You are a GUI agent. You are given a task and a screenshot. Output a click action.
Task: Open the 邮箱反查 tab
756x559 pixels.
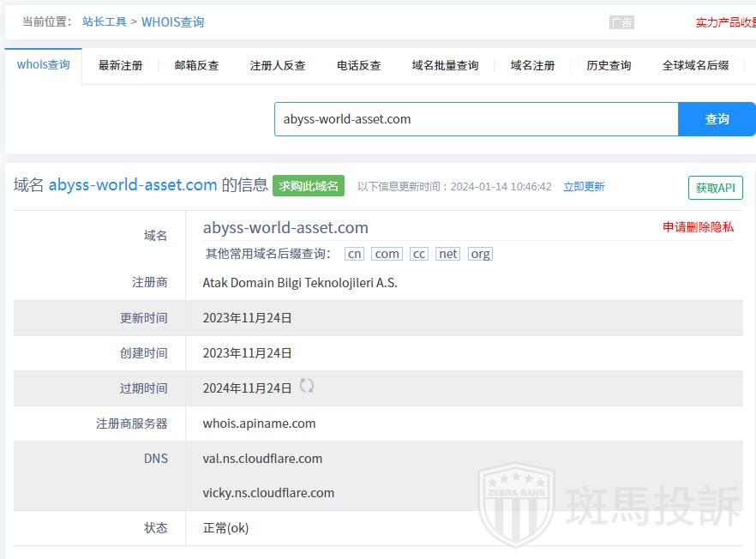[x=197, y=65]
